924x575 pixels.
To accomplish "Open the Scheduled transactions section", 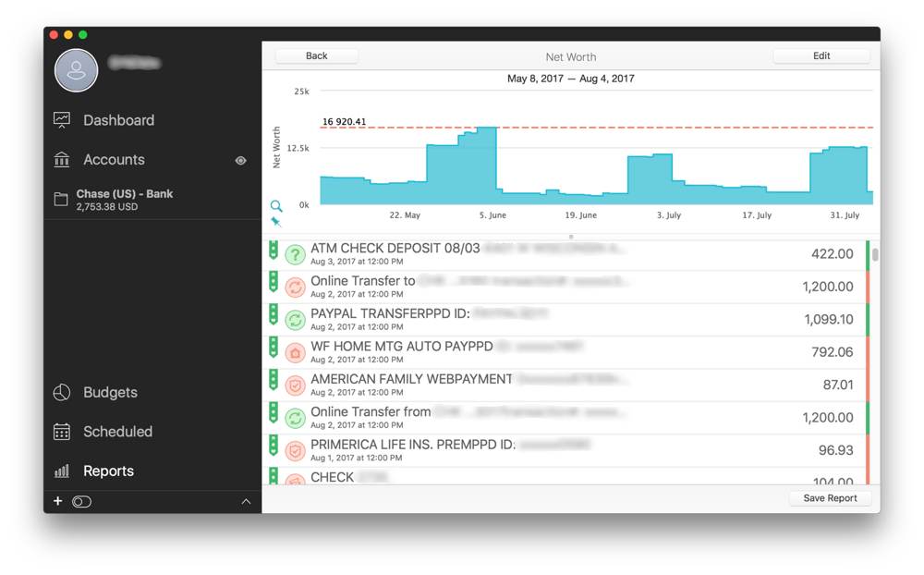I will [x=117, y=432].
